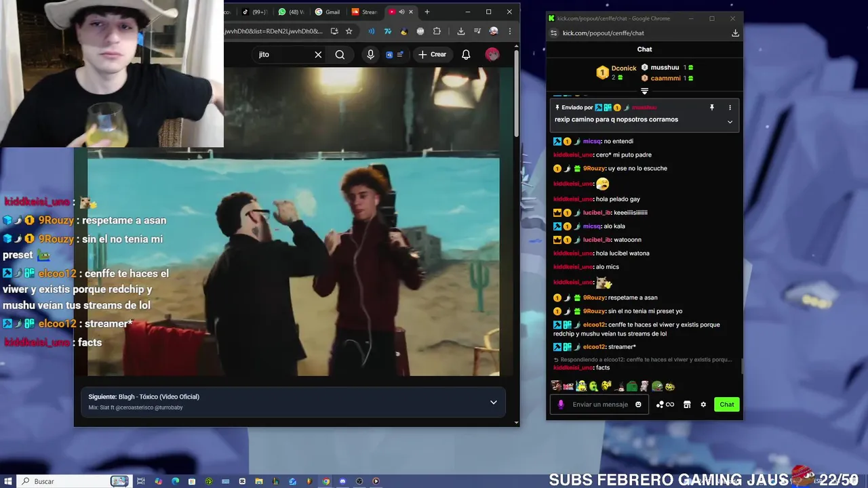Bookmark this page with the star icon
This screenshot has height=488, width=868.
point(349,31)
